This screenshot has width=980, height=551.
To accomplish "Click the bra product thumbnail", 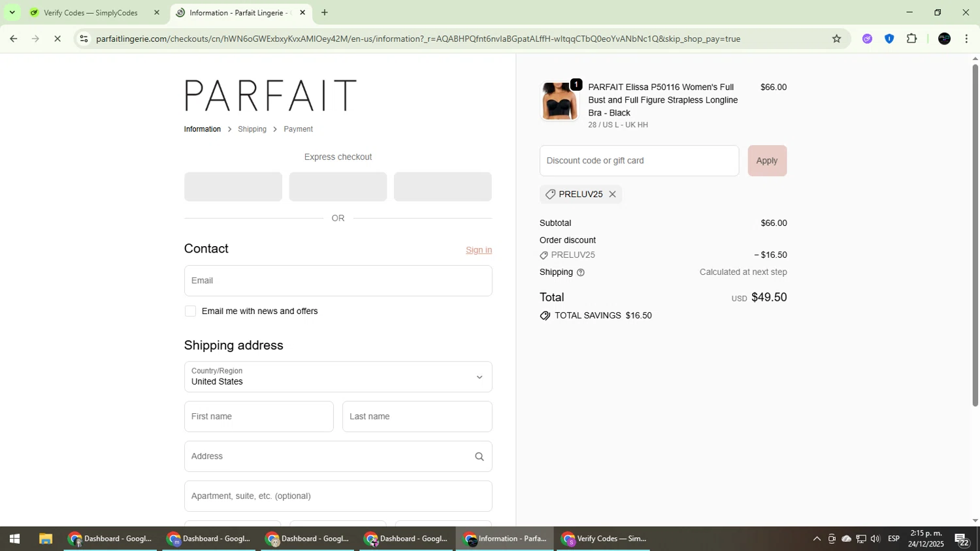I will point(559,102).
